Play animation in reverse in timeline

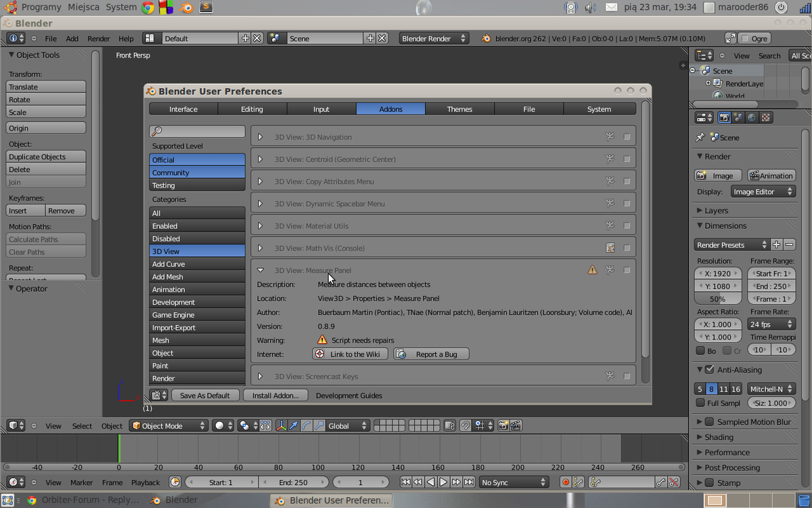coord(431,482)
